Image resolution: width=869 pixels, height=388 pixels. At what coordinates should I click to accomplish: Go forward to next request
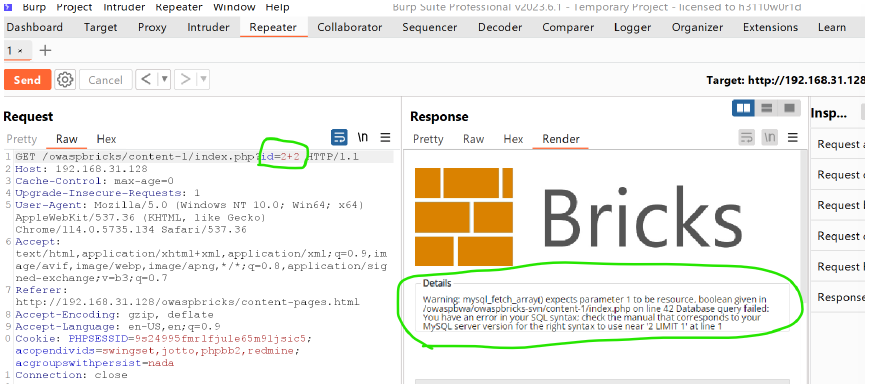(x=186, y=80)
